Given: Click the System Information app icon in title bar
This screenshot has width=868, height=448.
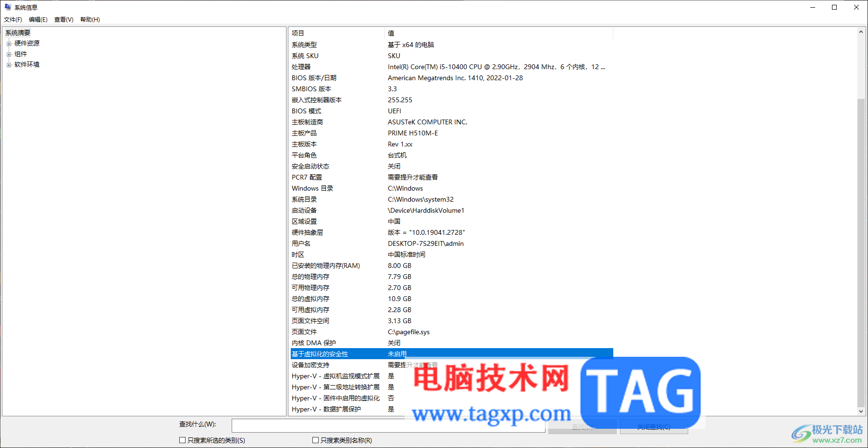Looking at the screenshot, I should pyautogui.click(x=8, y=7).
